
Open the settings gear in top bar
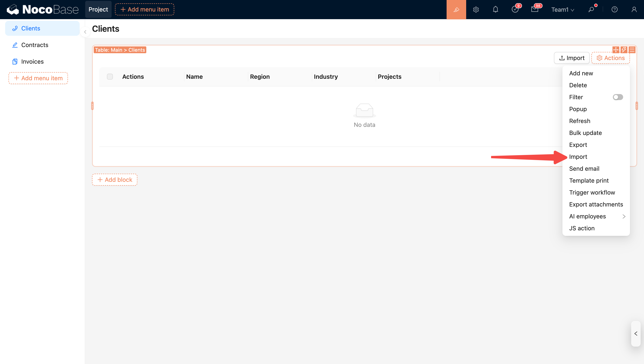(476, 10)
